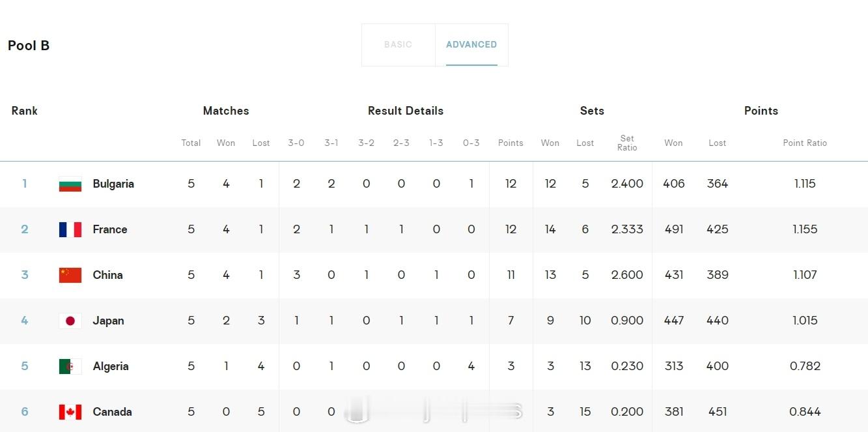Open the Canada team name
Screen dimensions: 868x432
[x=112, y=412]
